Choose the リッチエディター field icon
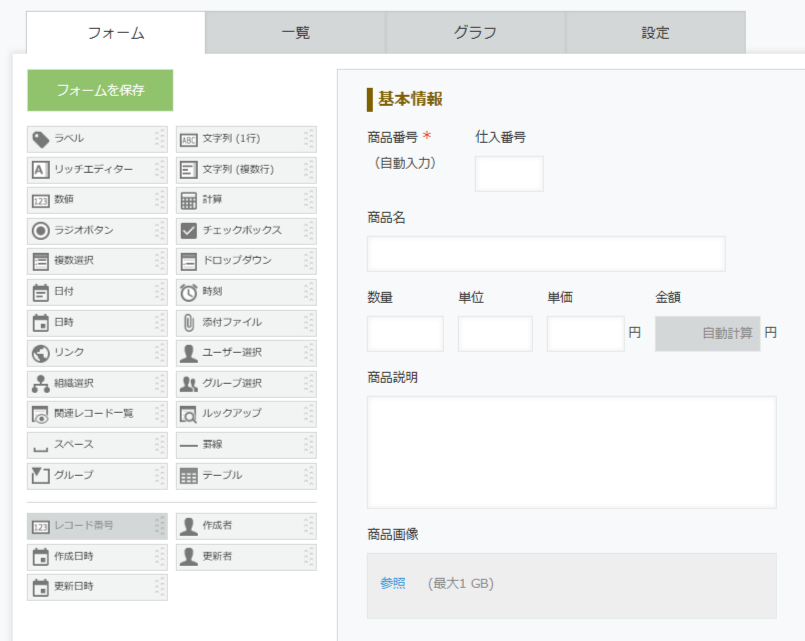The width and height of the screenshot is (805, 641). (x=41, y=170)
